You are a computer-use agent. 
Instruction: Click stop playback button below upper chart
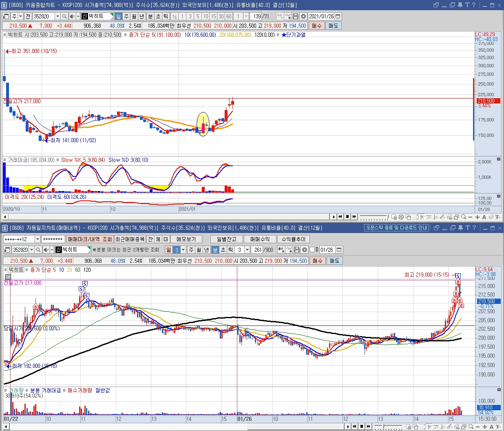347,217
